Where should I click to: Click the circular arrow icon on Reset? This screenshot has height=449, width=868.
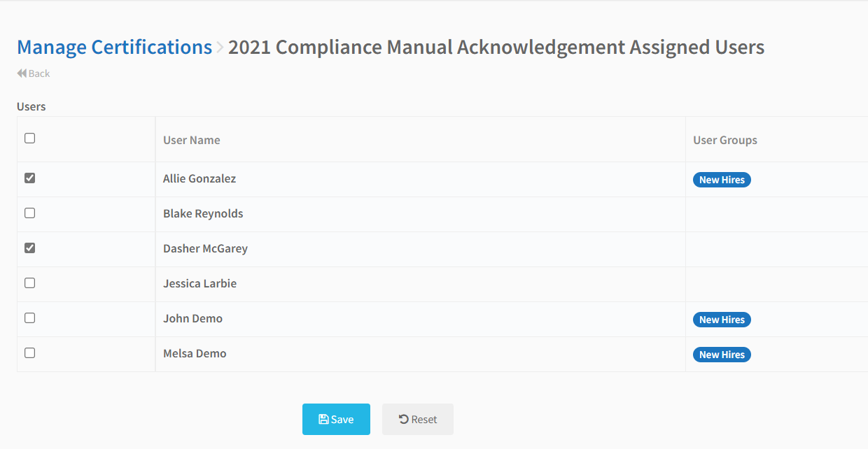[404, 420]
